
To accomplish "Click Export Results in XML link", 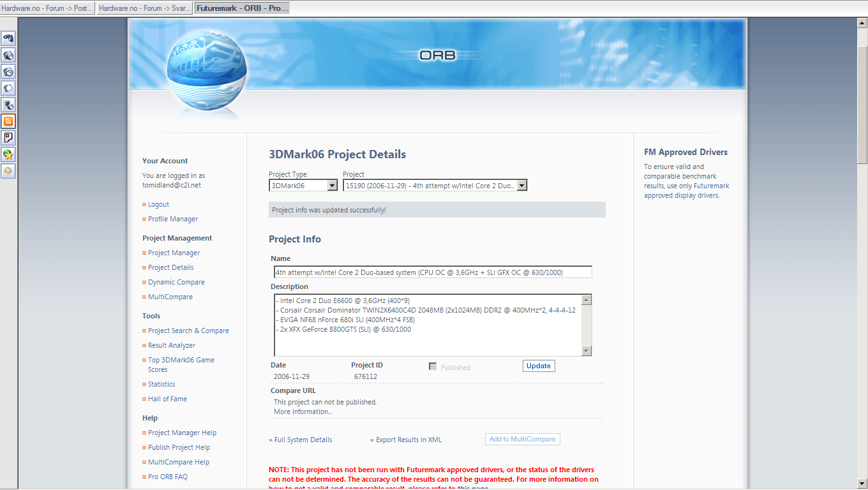I will click(408, 440).
